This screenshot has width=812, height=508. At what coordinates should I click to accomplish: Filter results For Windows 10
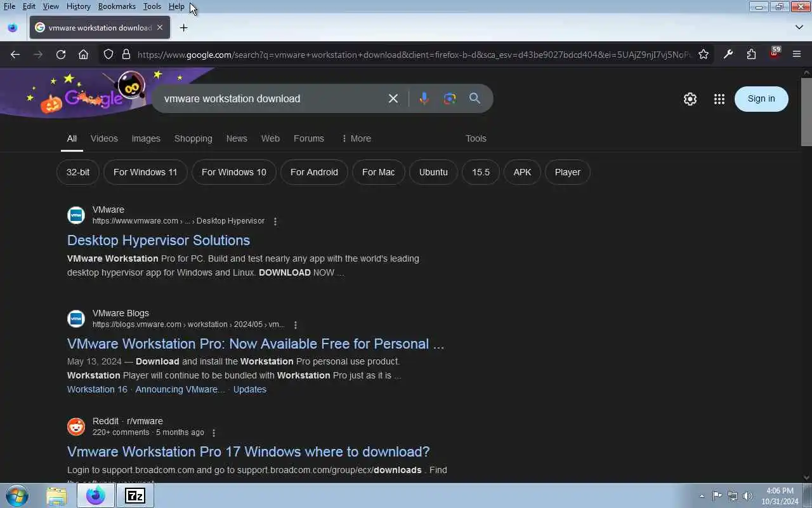(234, 172)
